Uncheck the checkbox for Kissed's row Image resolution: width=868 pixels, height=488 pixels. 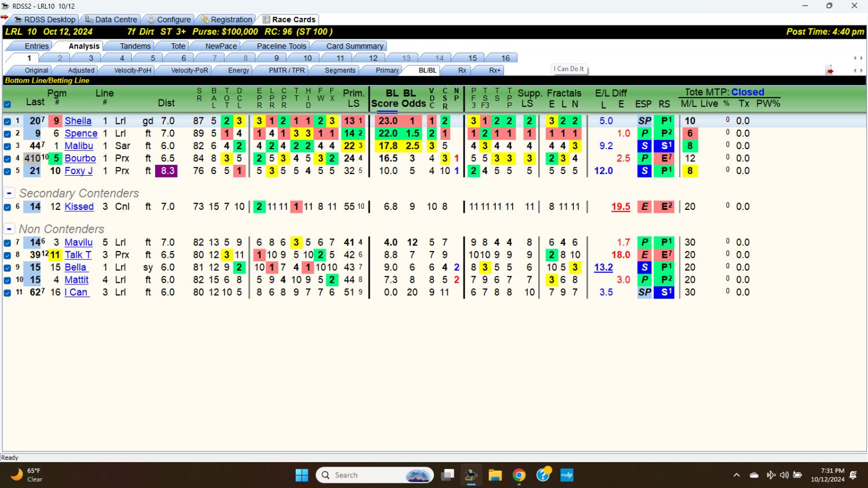click(8, 207)
